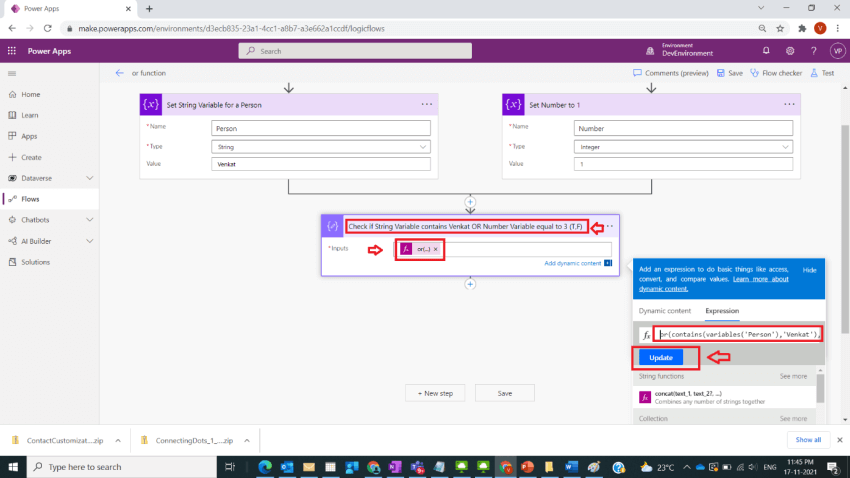Open ConnectingDots_1...zip download chevron
Image resolution: width=850 pixels, height=478 pixels.
click(x=247, y=441)
